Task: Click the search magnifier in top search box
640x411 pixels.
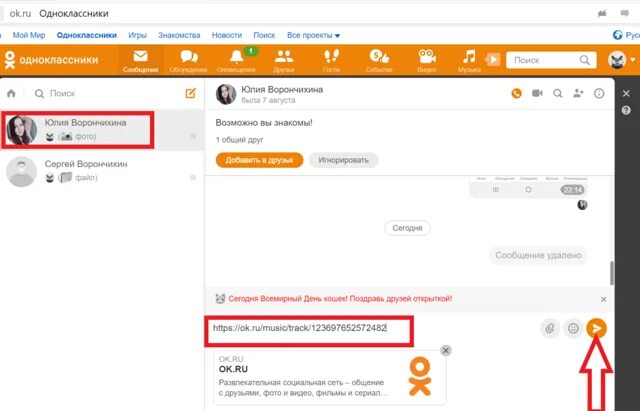Action: 584,60
